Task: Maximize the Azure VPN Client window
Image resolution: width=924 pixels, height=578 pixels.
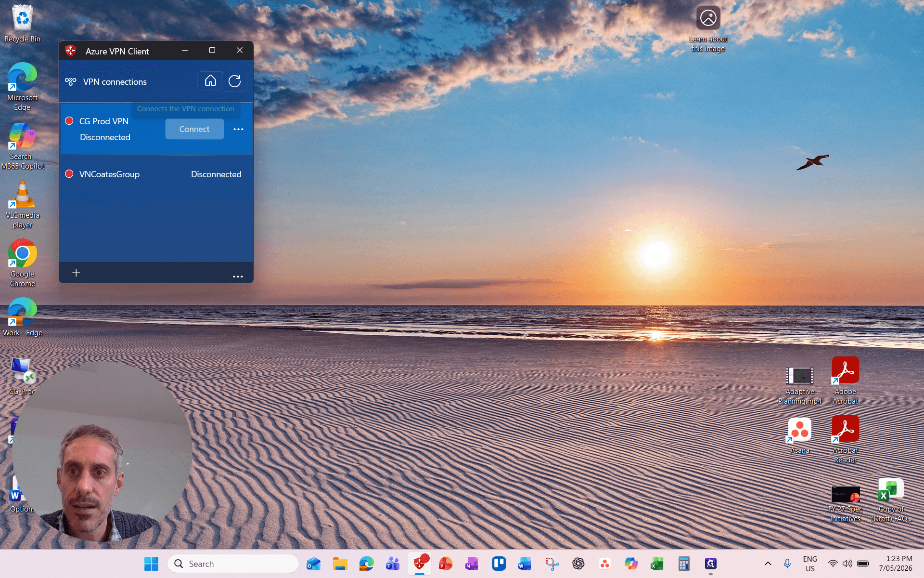Action: pos(212,51)
